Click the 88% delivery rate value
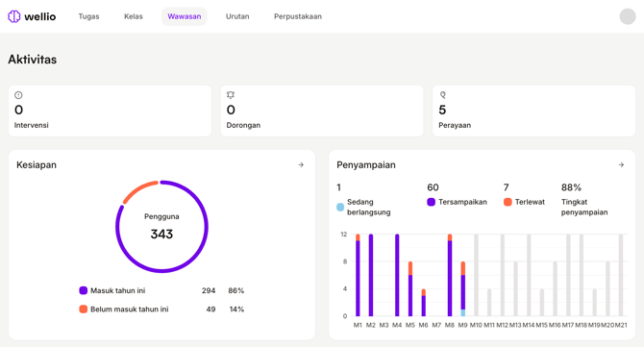The height and width of the screenshot is (347, 644). point(571,187)
